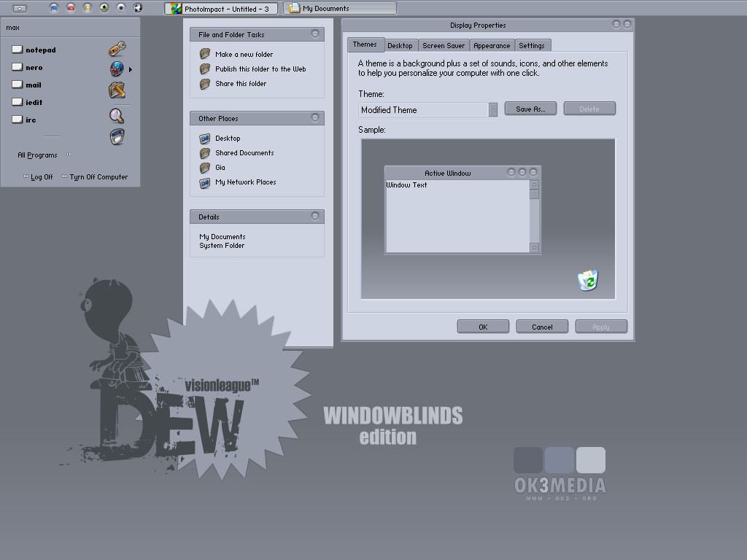The image size is (747, 560).
Task: Confirm with the OK button
Action: tap(483, 327)
